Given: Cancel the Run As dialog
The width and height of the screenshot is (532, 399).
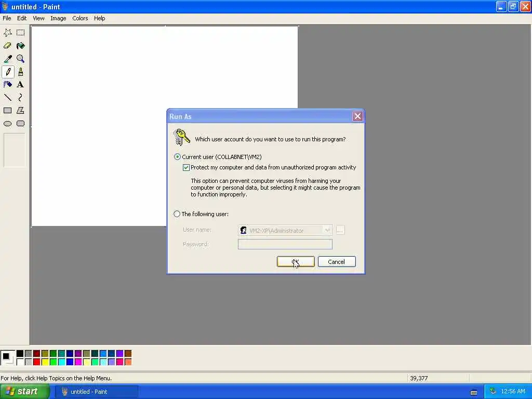Looking at the screenshot, I should 337,262.
